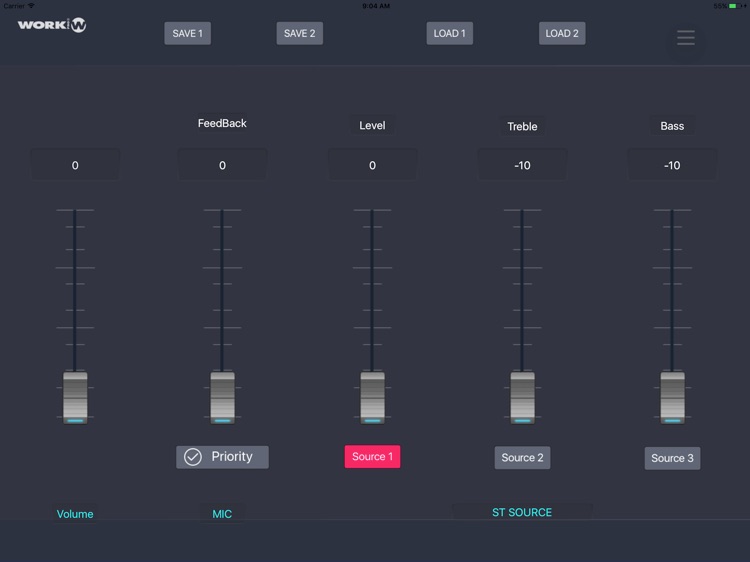Viewport: 750px width, 562px height.
Task: Load preset with LOAD 2
Action: pos(562,33)
